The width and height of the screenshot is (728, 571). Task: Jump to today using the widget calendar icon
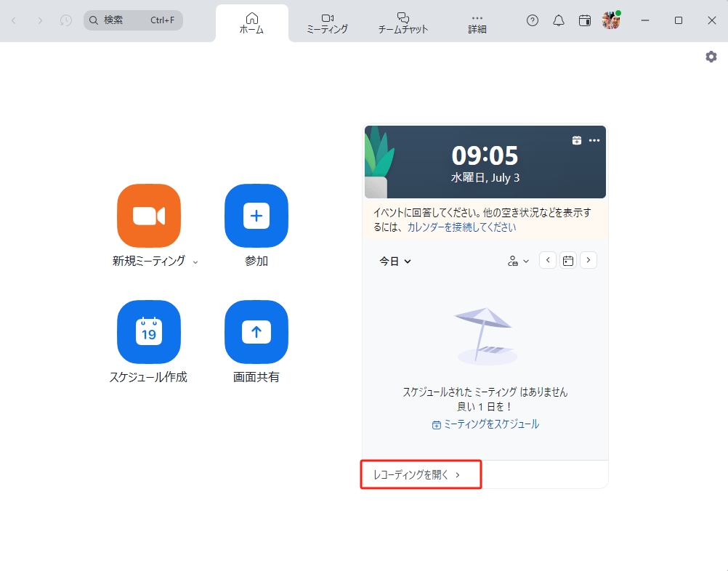(x=567, y=260)
